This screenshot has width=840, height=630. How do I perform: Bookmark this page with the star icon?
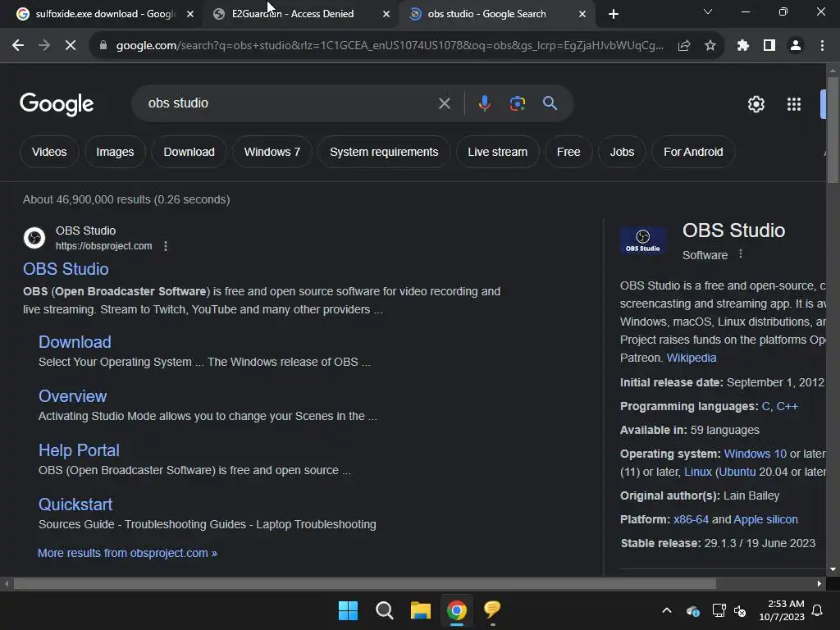pos(710,46)
